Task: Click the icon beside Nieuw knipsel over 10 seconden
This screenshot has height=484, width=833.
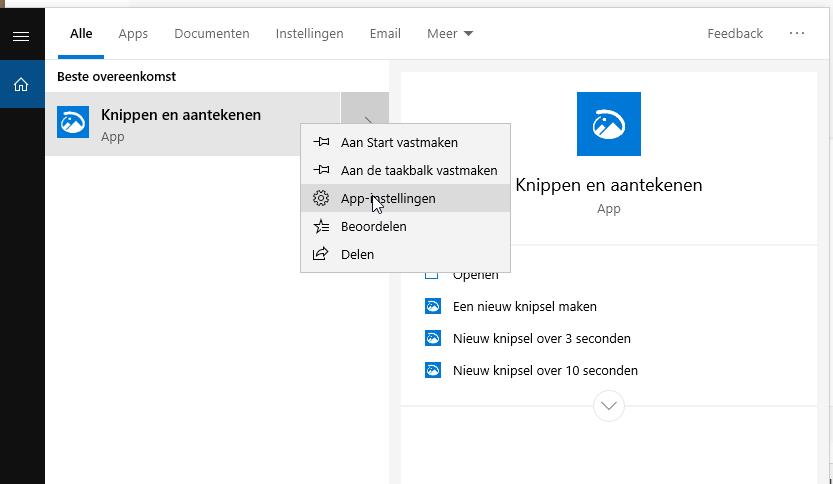Action: tap(433, 370)
